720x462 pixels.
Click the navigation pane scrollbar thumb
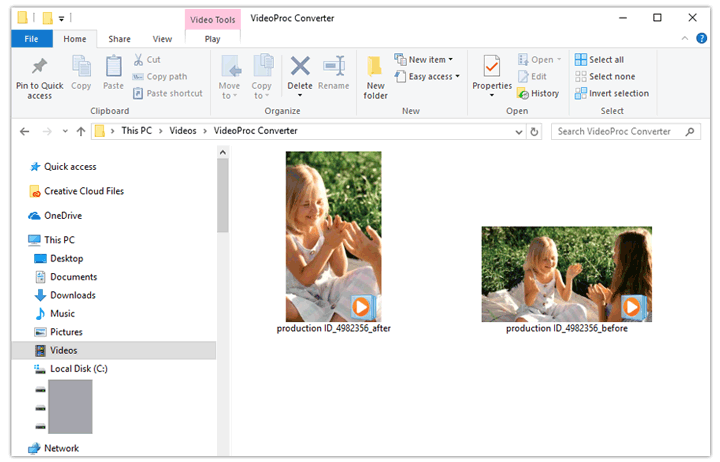[x=223, y=196]
